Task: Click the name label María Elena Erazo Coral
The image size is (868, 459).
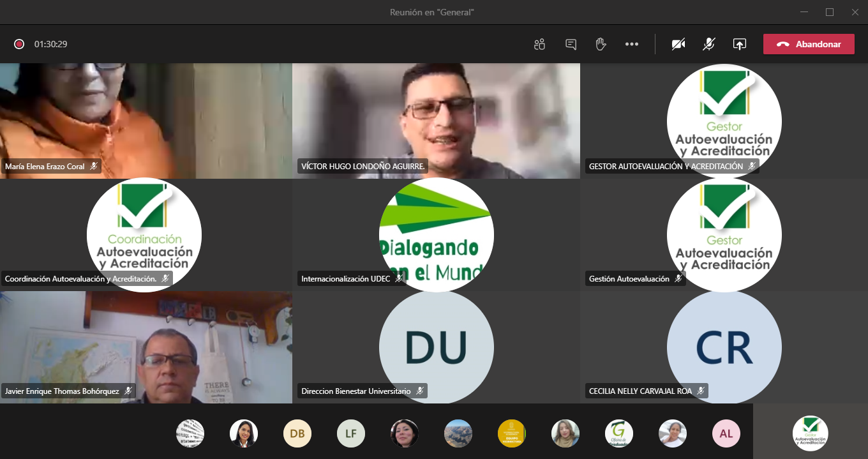Action: tap(45, 167)
